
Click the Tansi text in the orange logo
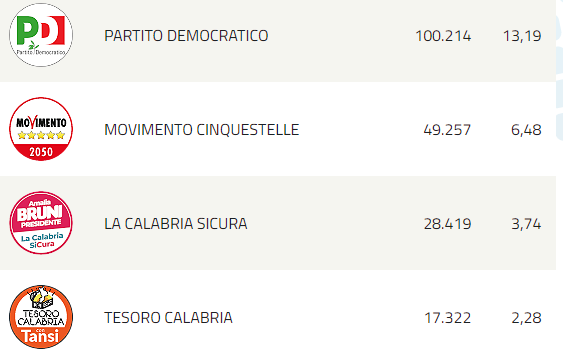(40, 336)
